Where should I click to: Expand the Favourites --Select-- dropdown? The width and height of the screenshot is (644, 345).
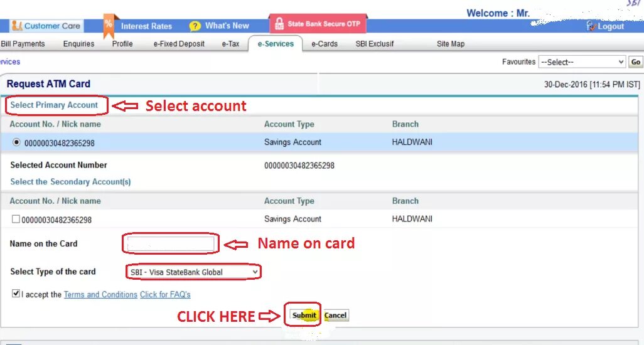[582, 62]
